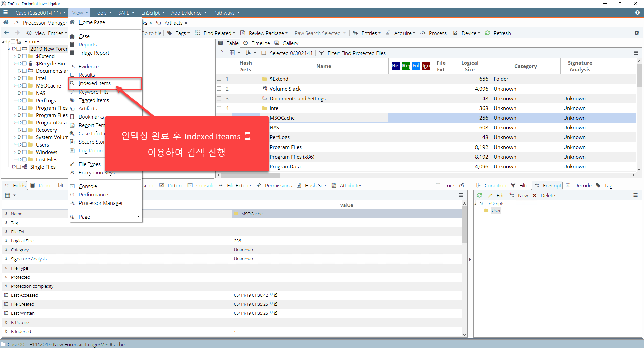
Task: Click the Fol light-blue column icon
Action: (416, 66)
